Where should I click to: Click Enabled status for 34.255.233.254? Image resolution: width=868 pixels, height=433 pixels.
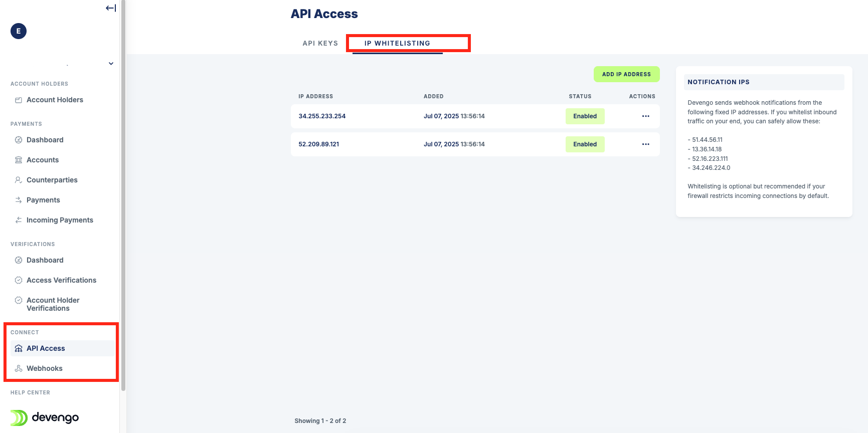585,116
